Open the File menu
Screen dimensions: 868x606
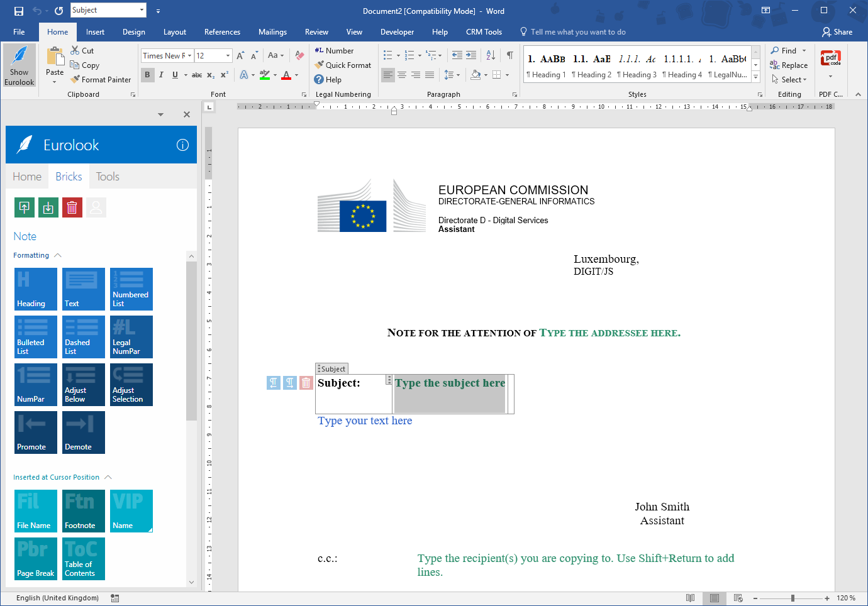click(x=19, y=32)
